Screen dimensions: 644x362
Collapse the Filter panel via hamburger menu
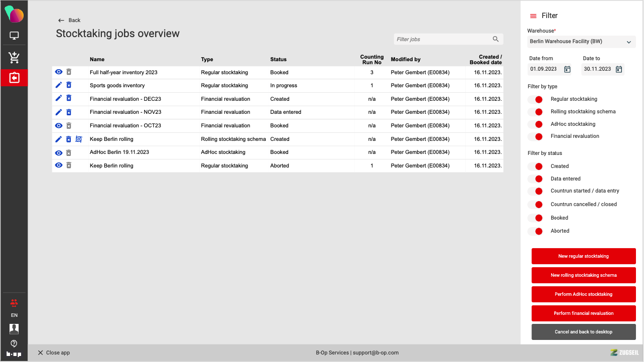[533, 16]
